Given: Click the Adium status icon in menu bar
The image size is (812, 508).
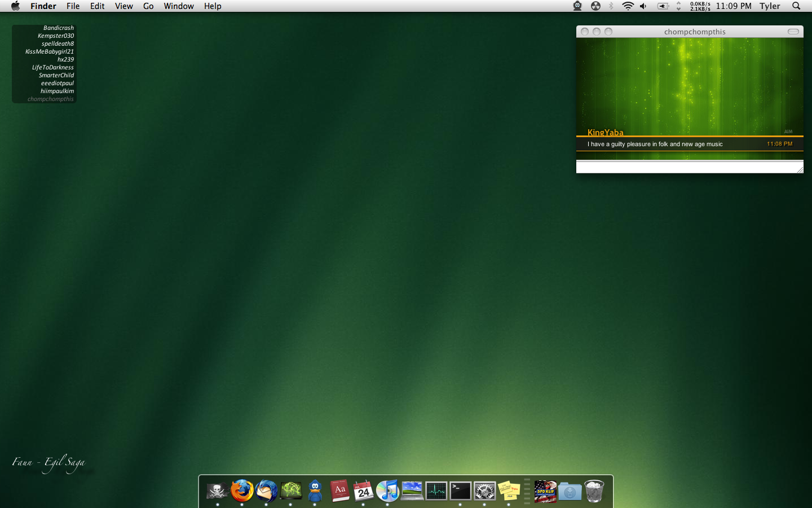Looking at the screenshot, I should (577, 6).
